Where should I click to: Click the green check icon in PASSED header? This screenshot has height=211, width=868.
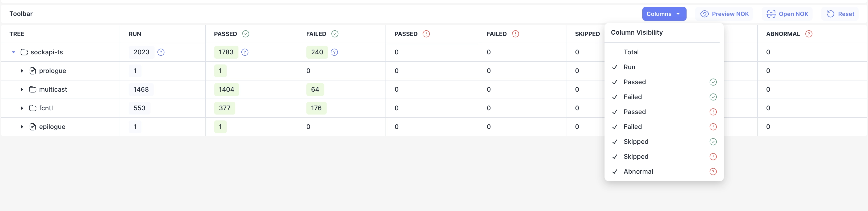click(x=245, y=34)
